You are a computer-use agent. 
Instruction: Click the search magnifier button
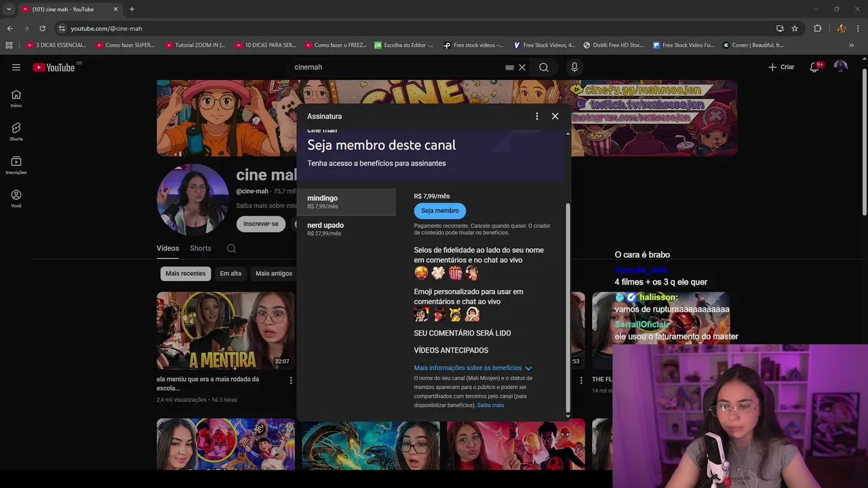tap(544, 67)
